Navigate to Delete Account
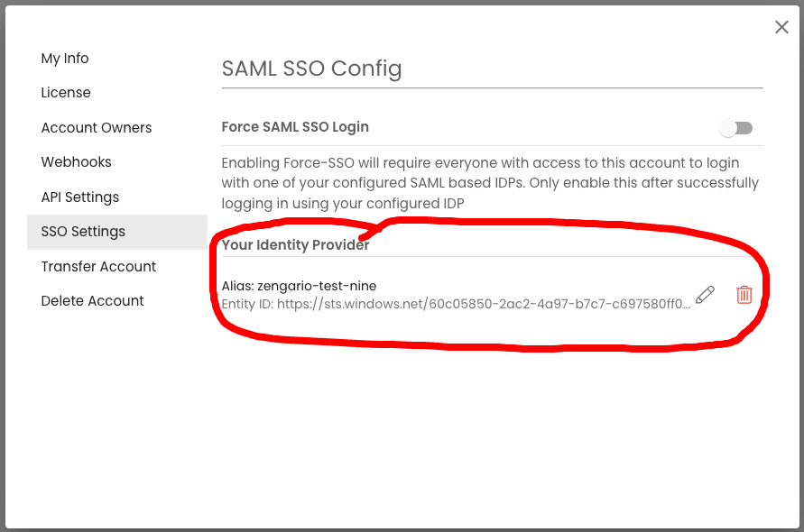 pyautogui.click(x=92, y=301)
